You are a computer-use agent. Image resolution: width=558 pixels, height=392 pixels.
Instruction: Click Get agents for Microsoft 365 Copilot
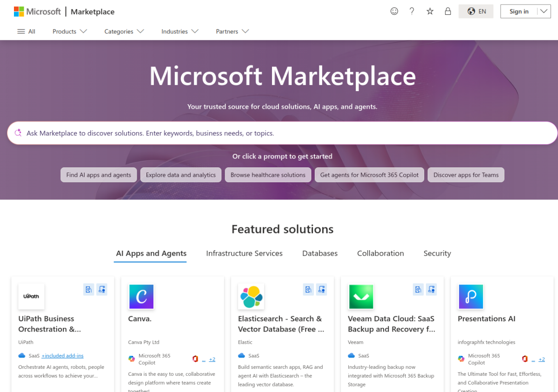tap(370, 175)
